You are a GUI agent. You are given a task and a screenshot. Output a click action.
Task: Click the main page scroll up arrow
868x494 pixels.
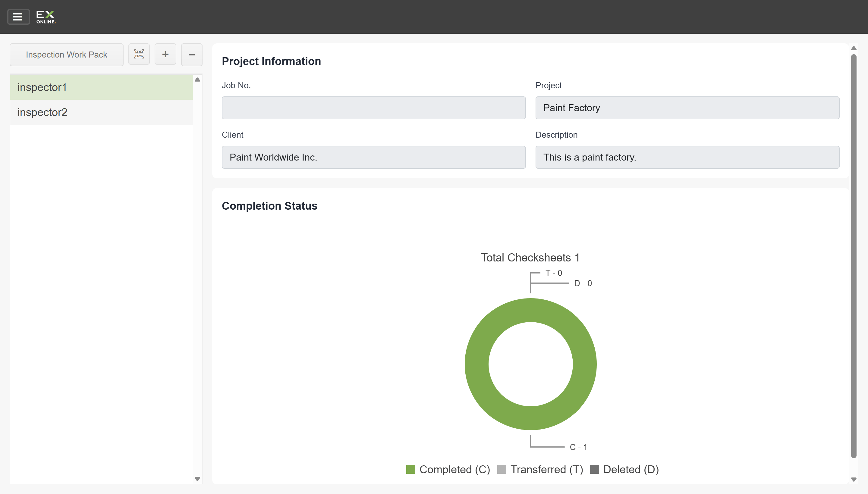pos(854,48)
